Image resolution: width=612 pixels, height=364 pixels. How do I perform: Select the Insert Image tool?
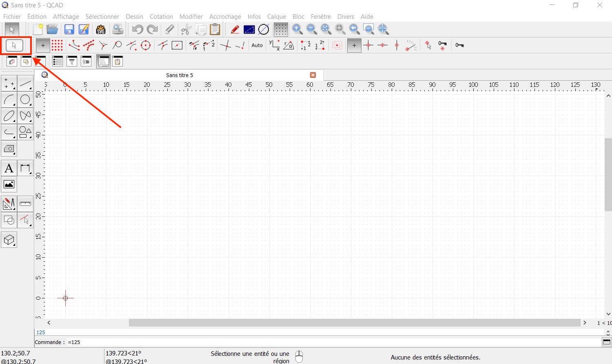pos(9,185)
